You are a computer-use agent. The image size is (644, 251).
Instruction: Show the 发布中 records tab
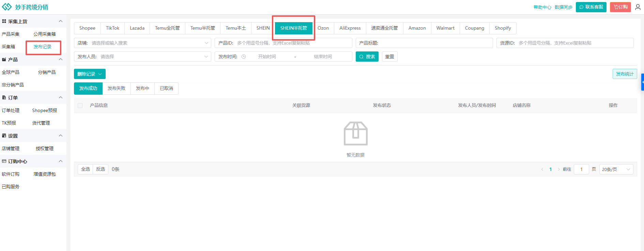pyautogui.click(x=142, y=88)
